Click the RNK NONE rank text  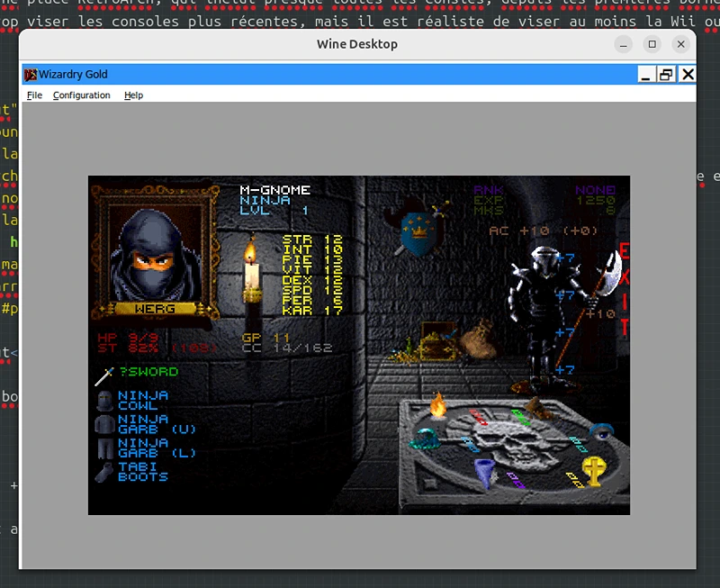coord(544,190)
